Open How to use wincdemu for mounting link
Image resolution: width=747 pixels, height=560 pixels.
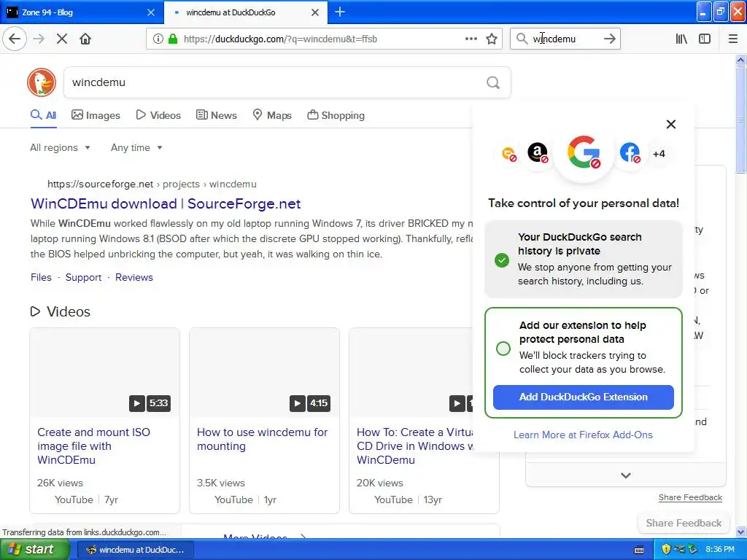(x=262, y=439)
